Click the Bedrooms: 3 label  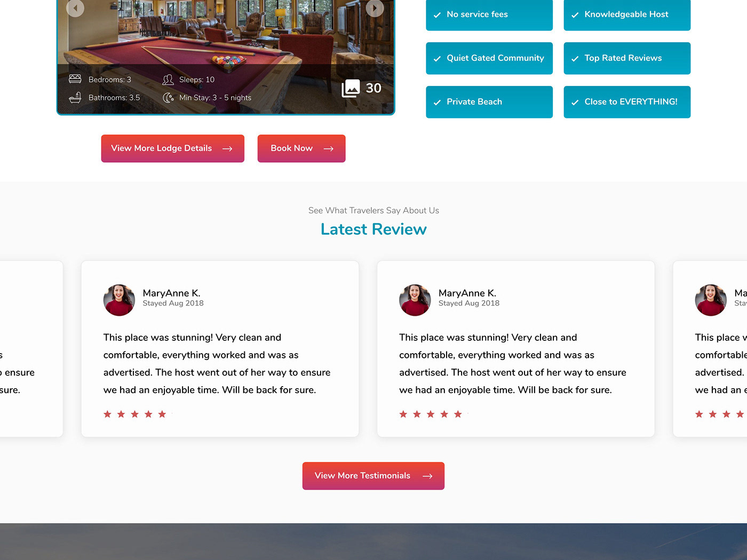pyautogui.click(x=110, y=79)
